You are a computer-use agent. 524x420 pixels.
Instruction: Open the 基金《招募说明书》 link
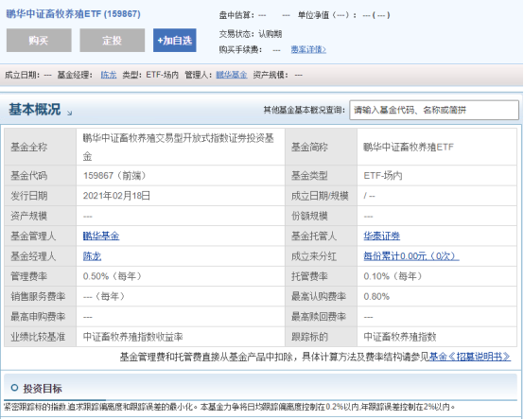pos(470,357)
